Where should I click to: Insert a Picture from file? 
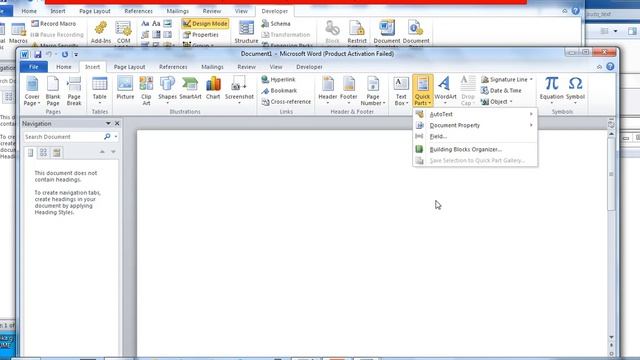tap(125, 88)
